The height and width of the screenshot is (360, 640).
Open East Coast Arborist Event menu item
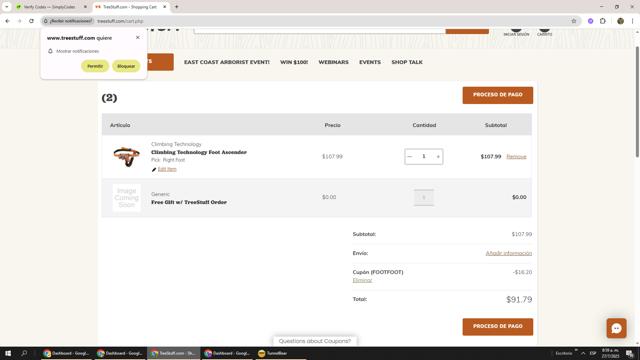pyautogui.click(x=227, y=62)
